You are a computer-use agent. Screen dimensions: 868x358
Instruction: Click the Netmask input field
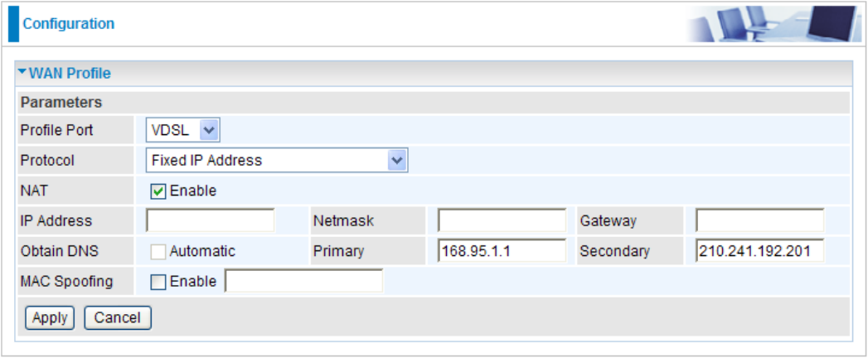click(502, 220)
